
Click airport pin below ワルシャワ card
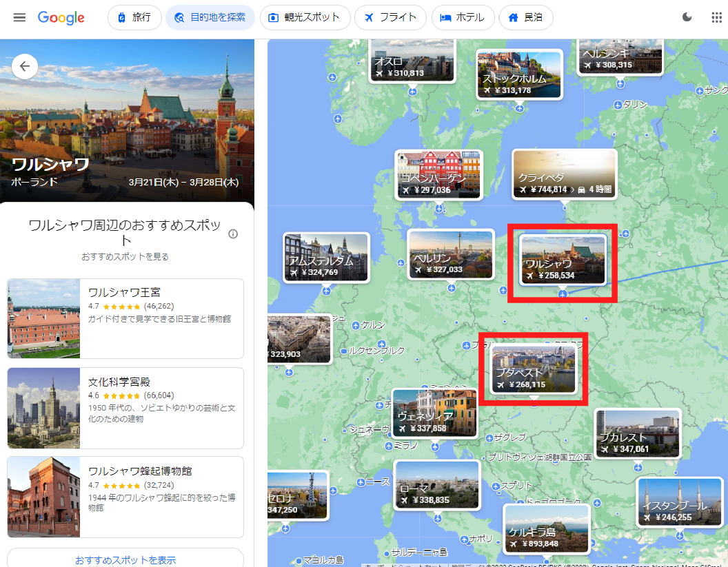pos(563,293)
